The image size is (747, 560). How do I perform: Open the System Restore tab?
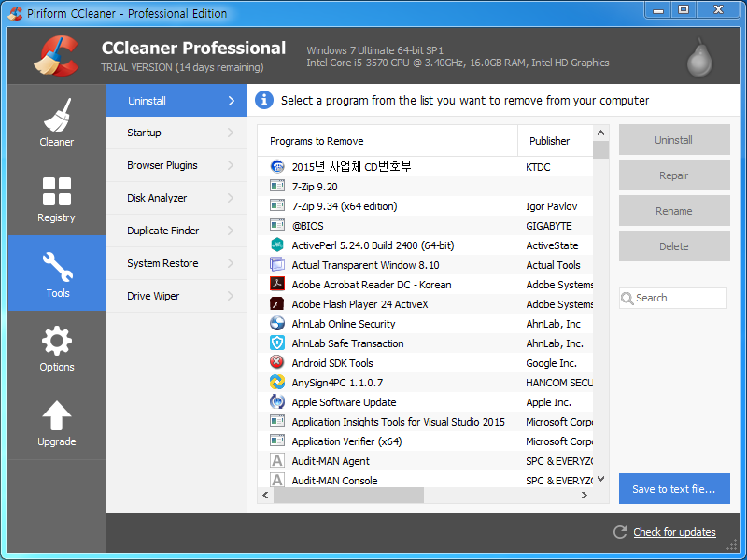(x=176, y=263)
